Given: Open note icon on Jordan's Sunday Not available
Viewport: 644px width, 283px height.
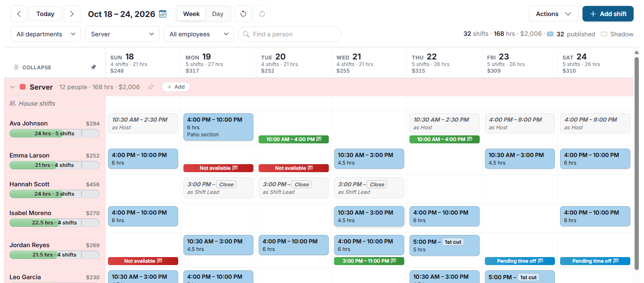Looking at the screenshot, I should click(160, 261).
